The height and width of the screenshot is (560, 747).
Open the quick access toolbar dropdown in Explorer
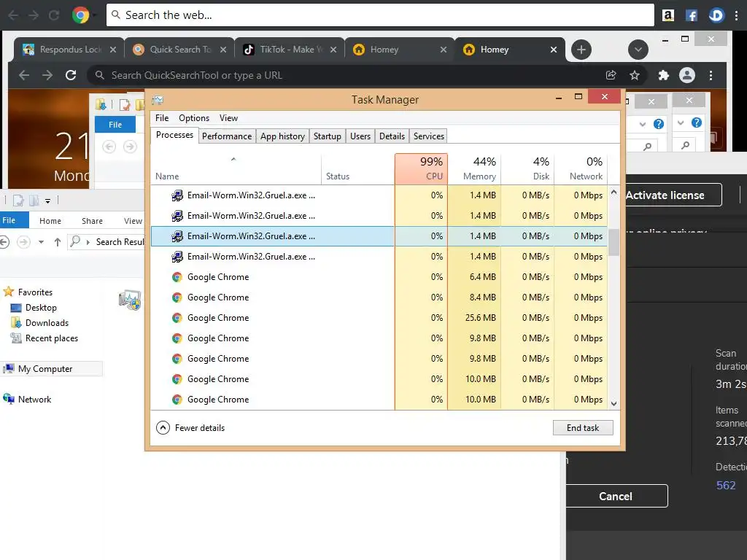click(47, 201)
